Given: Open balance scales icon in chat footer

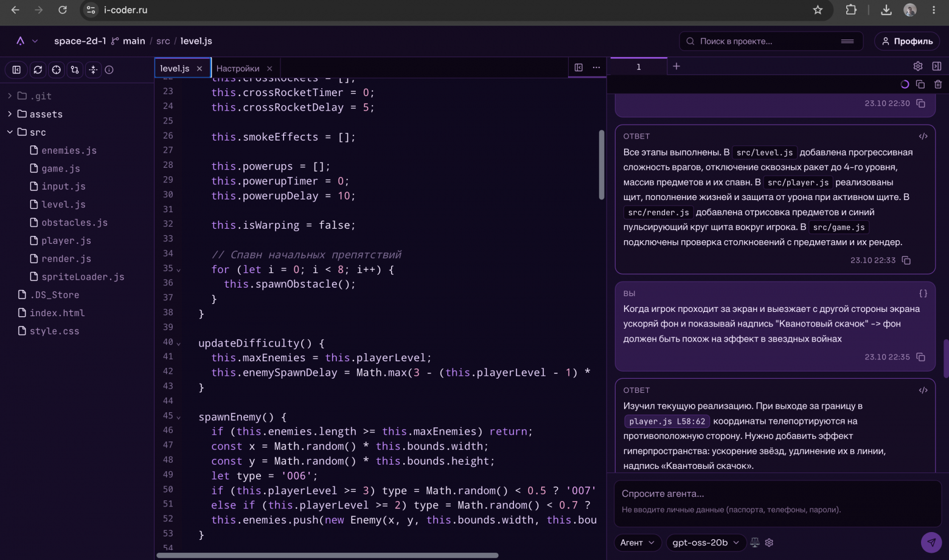Looking at the screenshot, I should (x=755, y=542).
